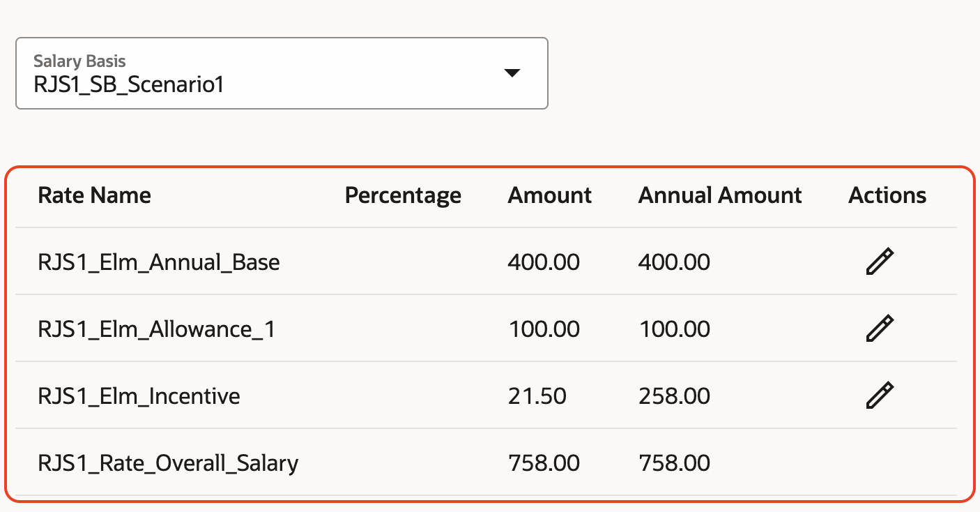Click the 100.00 allowance amount cell
Viewport: 980px width, 512px height.
click(x=544, y=329)
